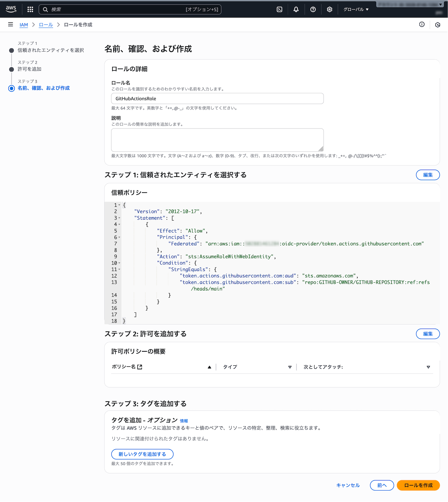Open the help question mark menu

coord(313,9)
